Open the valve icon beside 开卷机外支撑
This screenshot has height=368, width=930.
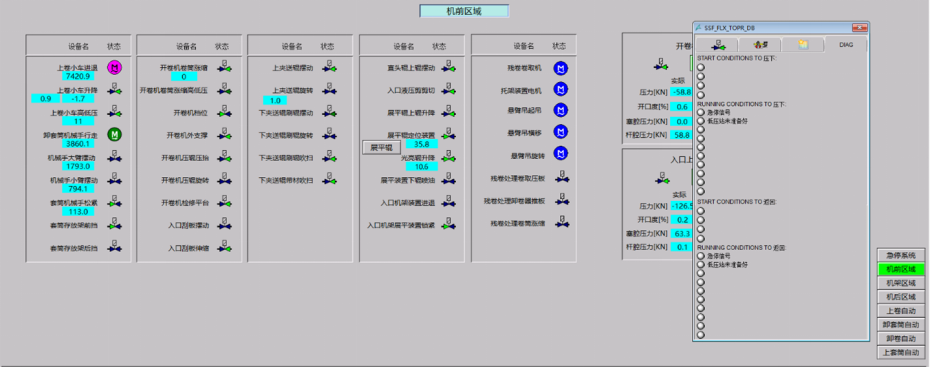[224, 134]
